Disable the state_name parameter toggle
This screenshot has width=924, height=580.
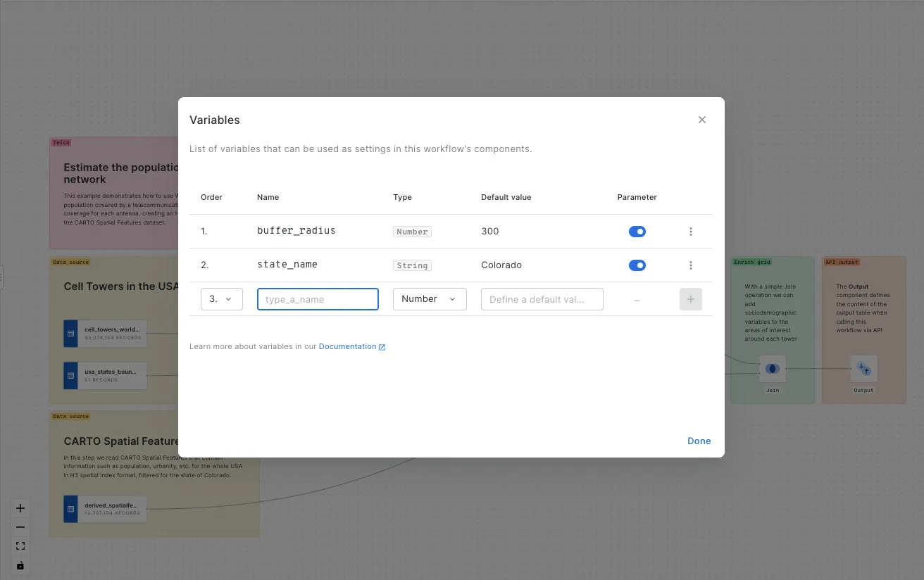[x=637, y=265]
